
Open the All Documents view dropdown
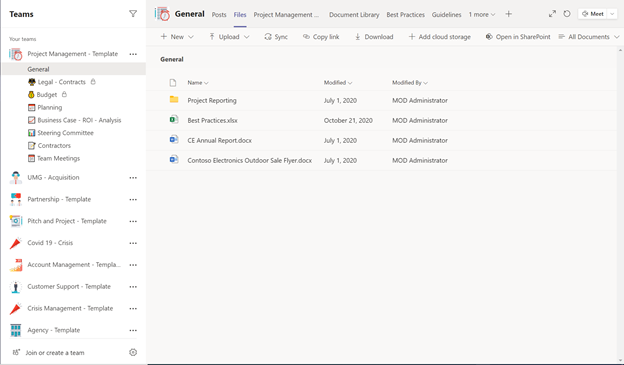[x=589, y=37]
